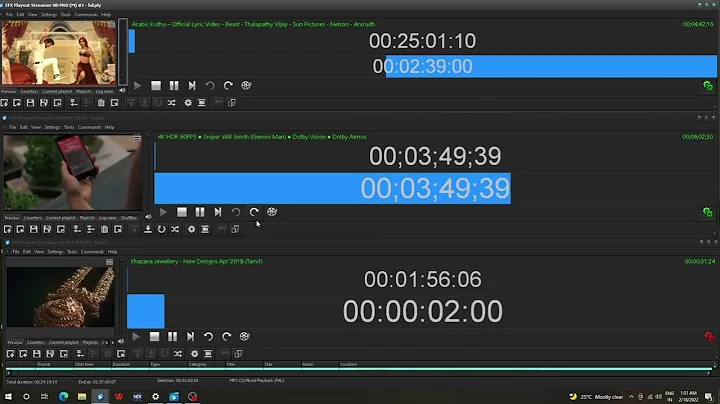Switch to Counters tab in window #1
The image size is (720, 404).
coord(29,91)
